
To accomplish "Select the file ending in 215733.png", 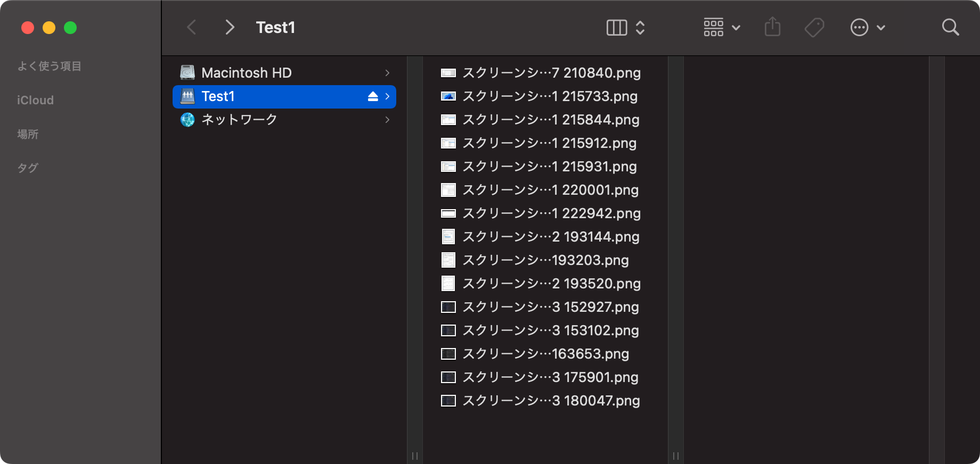I will click(x=550, y=96).
